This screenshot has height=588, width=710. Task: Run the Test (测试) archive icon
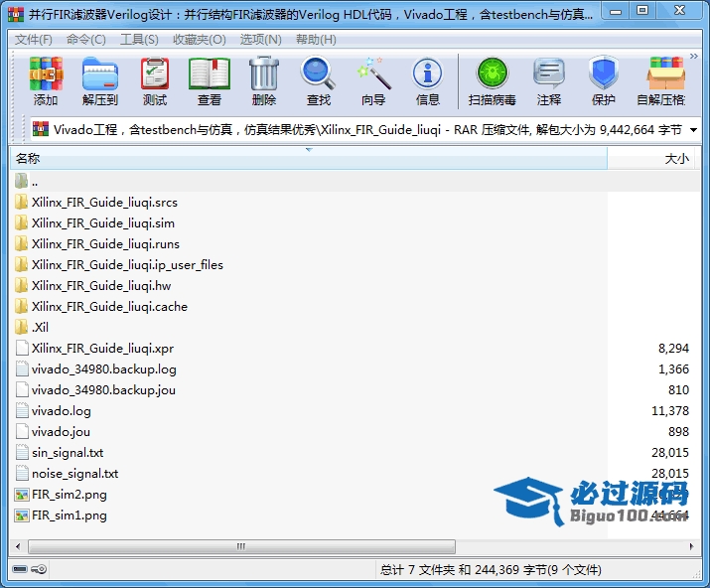click(x=155, y=74)
